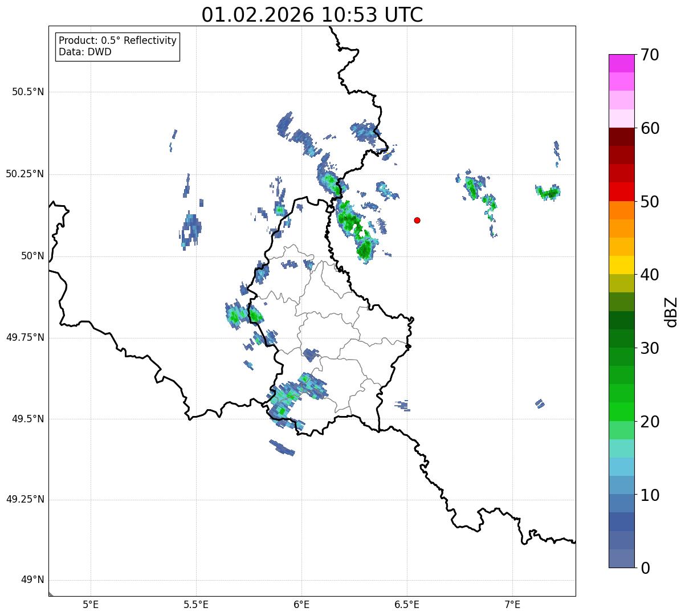The width and height of the screenshot is (685, 616).
Task: Click the dark maroon colorbar swatch
Action: click(x=622, y=137)
